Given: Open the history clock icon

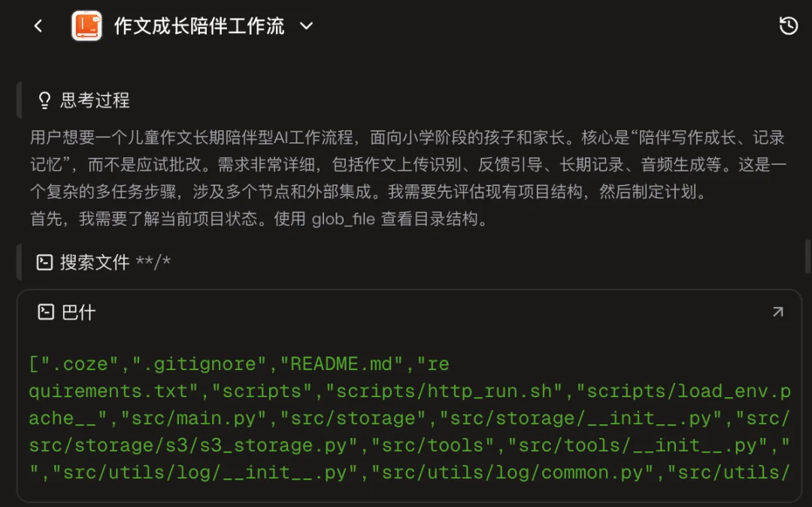Looking at the screenshot, I should (788, 26).
